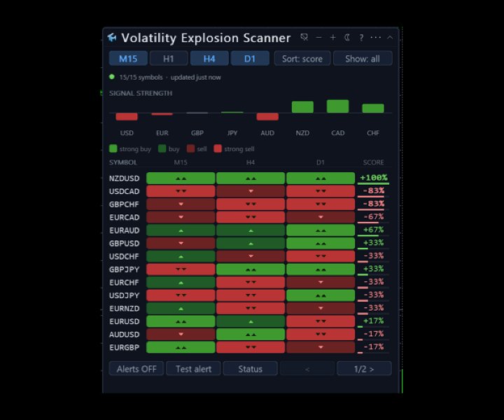Click NZDUSD score +100%
Image resolution: width=504 pixels, height=420 pixels.
[x=374, y=178]
